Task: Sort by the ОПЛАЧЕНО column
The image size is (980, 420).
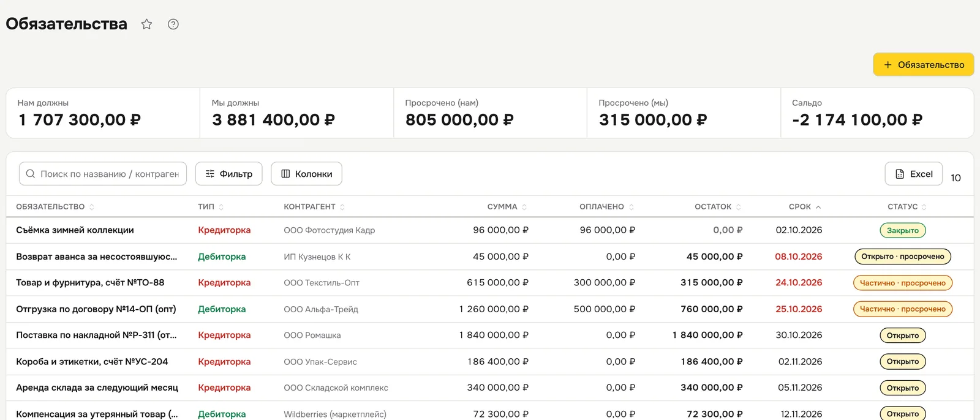Action: (607, 207)
